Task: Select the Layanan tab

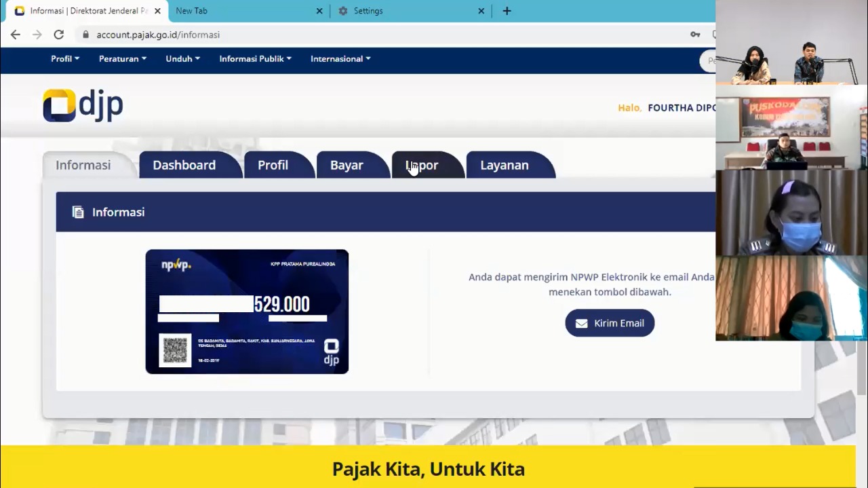Action: coord(505,165)
